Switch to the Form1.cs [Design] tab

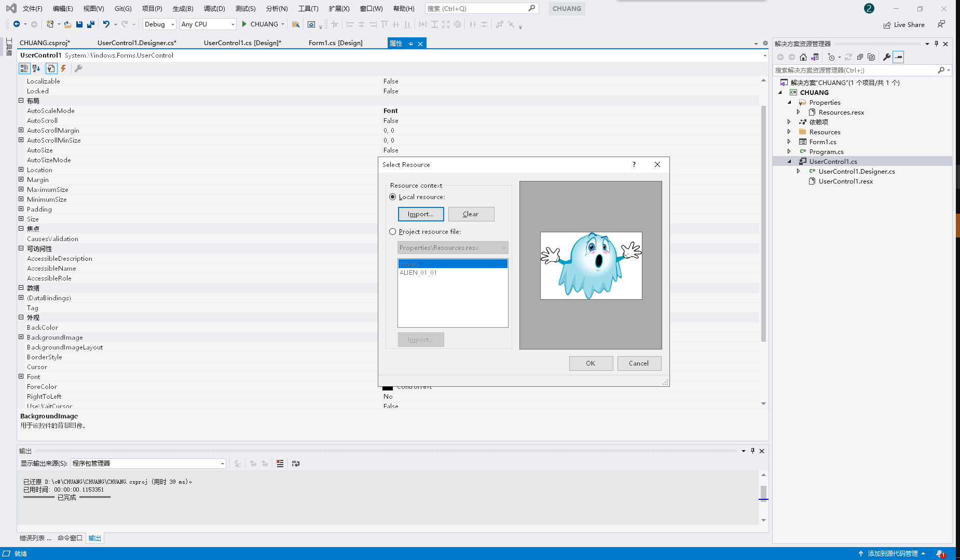click(335, 43)
